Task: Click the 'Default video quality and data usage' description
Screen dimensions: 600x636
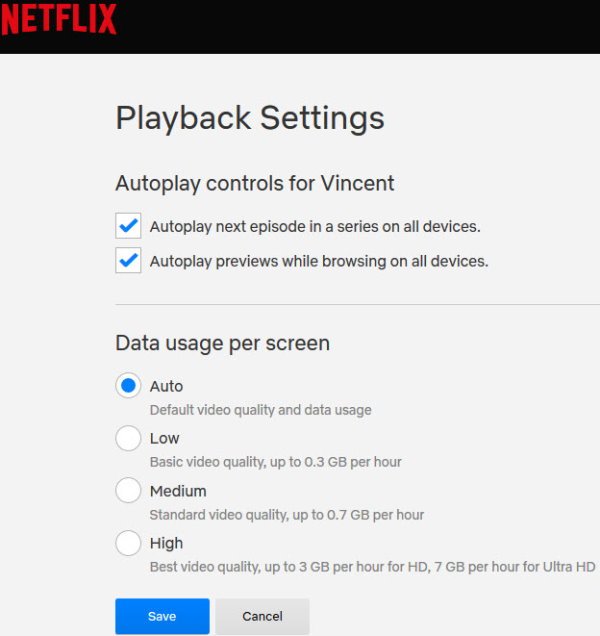Action: click(260, 410)
